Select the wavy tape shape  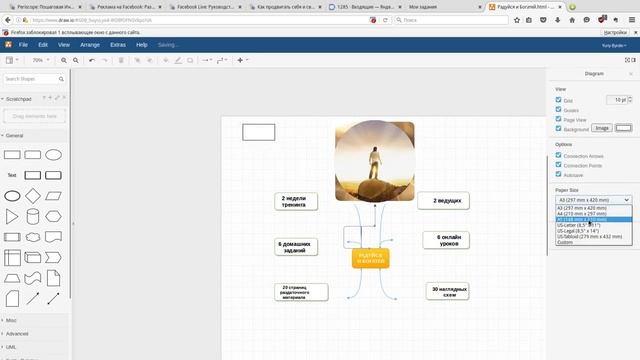pos(33,278)
